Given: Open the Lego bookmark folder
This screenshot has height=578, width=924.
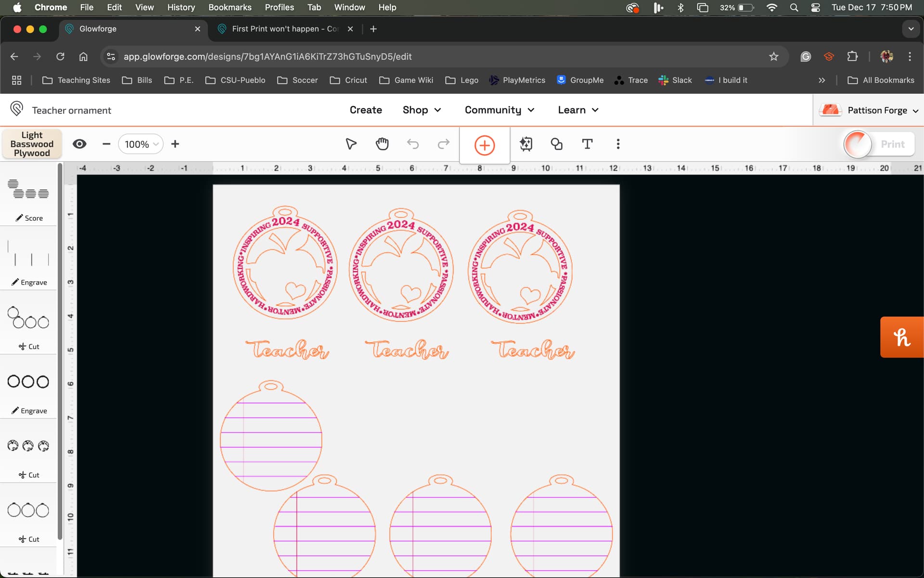Looking at the screenshot, I should pyautogui.click(x=462, y=80).
